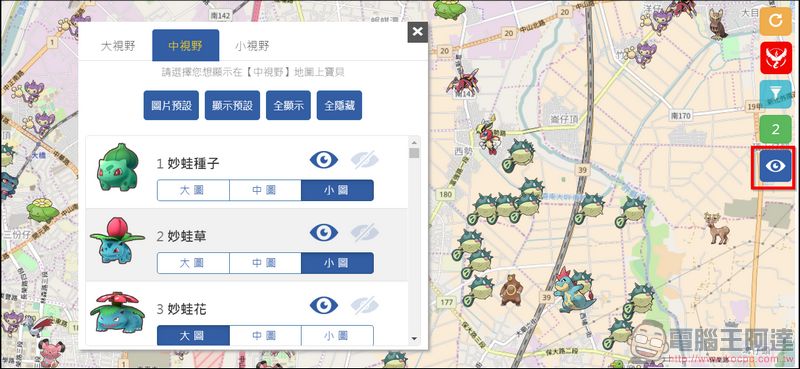The width and height of the screenshot is (800, 369).
Task: Close the view settings dialog
Action: 417,32
